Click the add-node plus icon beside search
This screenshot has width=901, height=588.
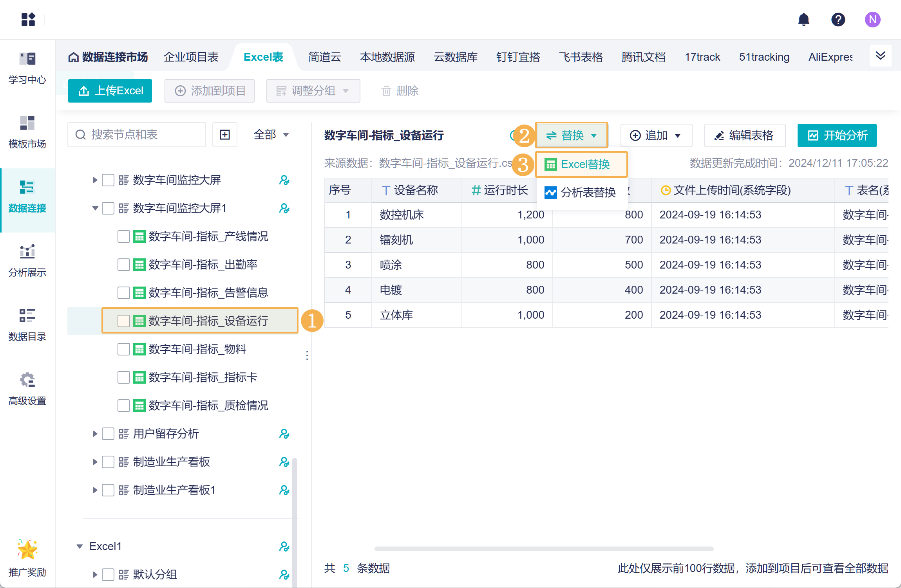pyautogui.click(x=225, y=135)
